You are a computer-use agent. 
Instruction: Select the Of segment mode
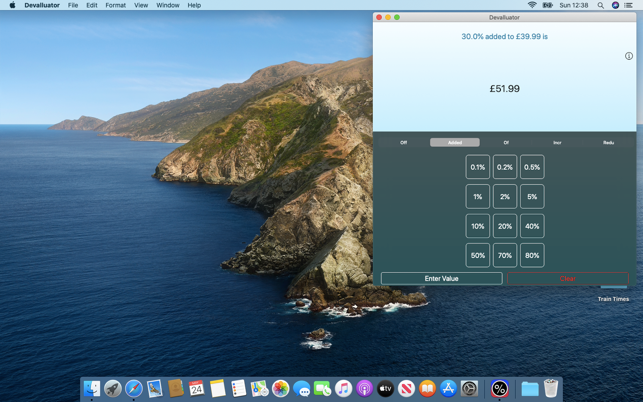506,142
